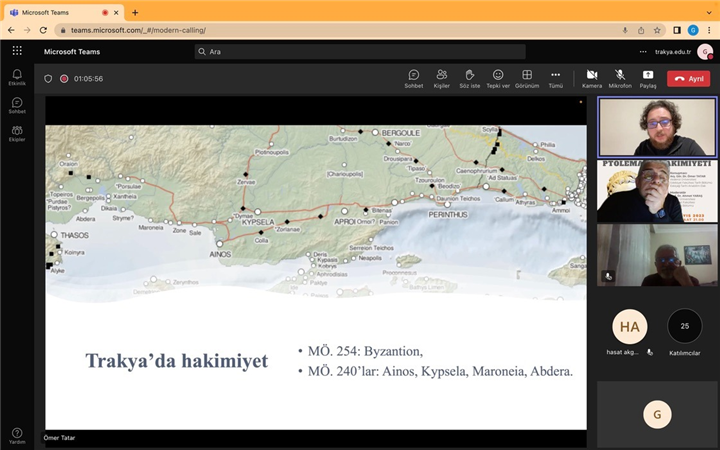Image resolution: width=720 pixels, height=450 pixels.
Task: Click the red recording indicator icon
Action: tap(64, 79)
